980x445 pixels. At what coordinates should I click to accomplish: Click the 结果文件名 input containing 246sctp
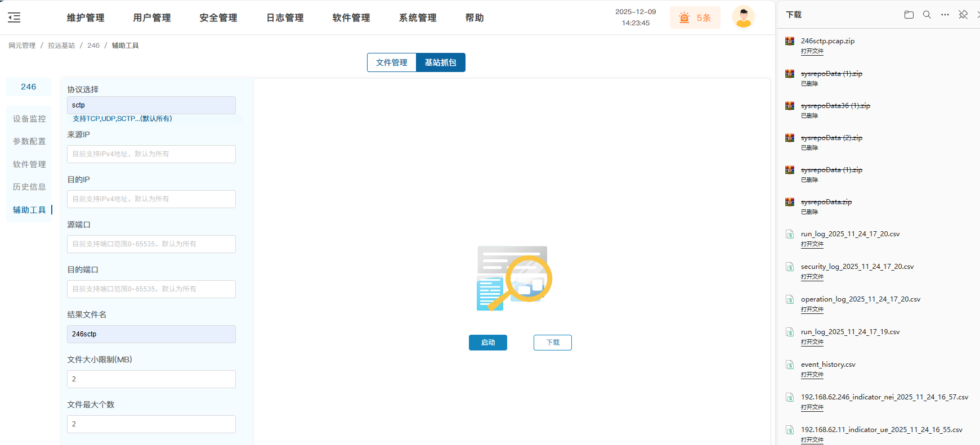(x=151, y=334)
